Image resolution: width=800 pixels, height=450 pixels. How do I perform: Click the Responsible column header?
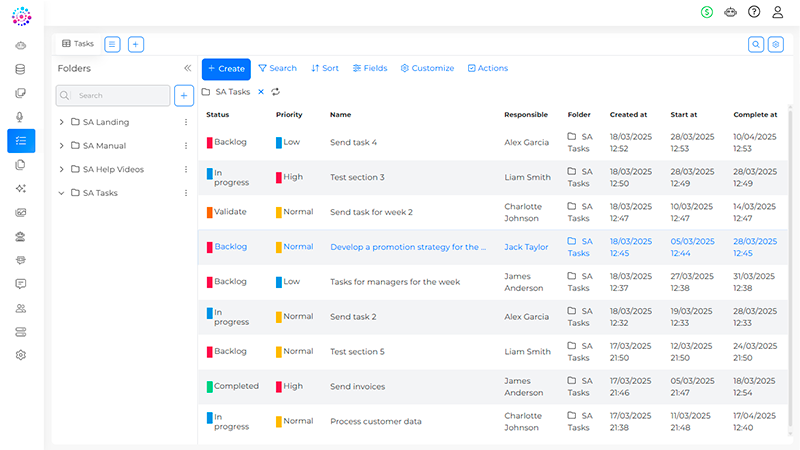(x=526, y=115)
